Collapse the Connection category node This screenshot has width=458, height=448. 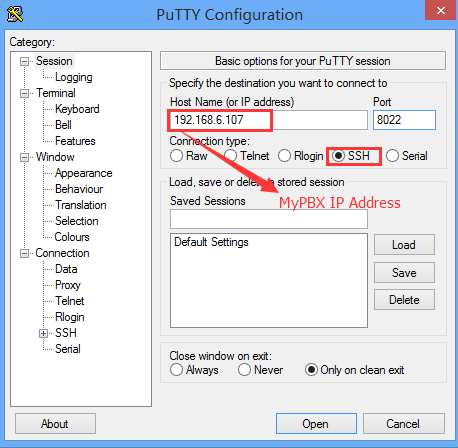pos(24,254)
